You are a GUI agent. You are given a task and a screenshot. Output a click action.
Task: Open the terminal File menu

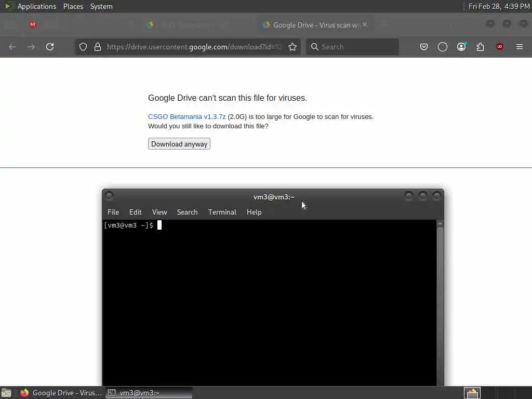pos(113,212)
